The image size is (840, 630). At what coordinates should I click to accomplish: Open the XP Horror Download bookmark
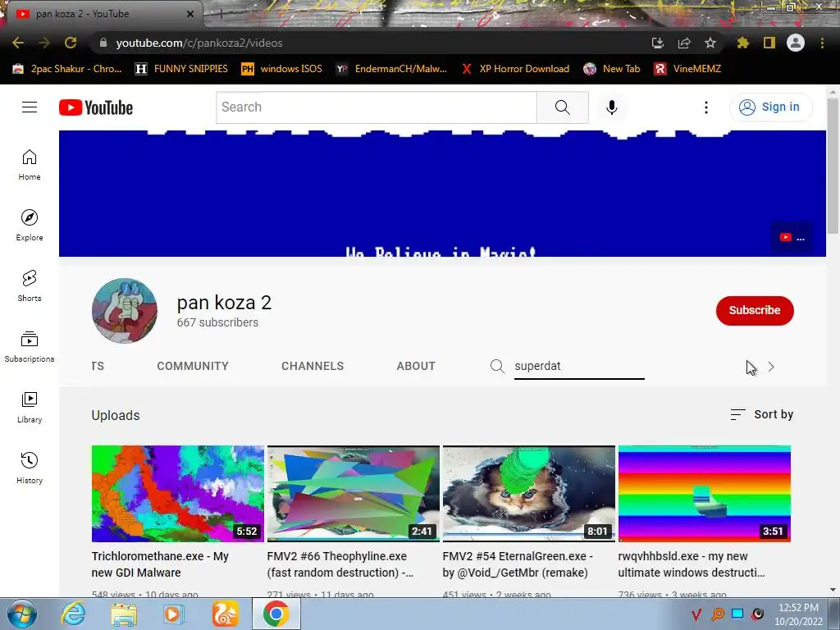click(x=515, y=69)
